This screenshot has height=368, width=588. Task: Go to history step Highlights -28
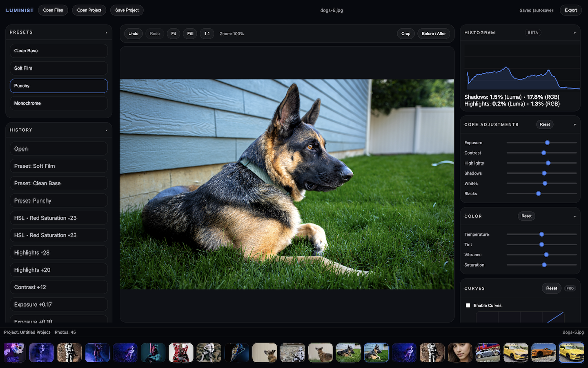click(59, 253)
